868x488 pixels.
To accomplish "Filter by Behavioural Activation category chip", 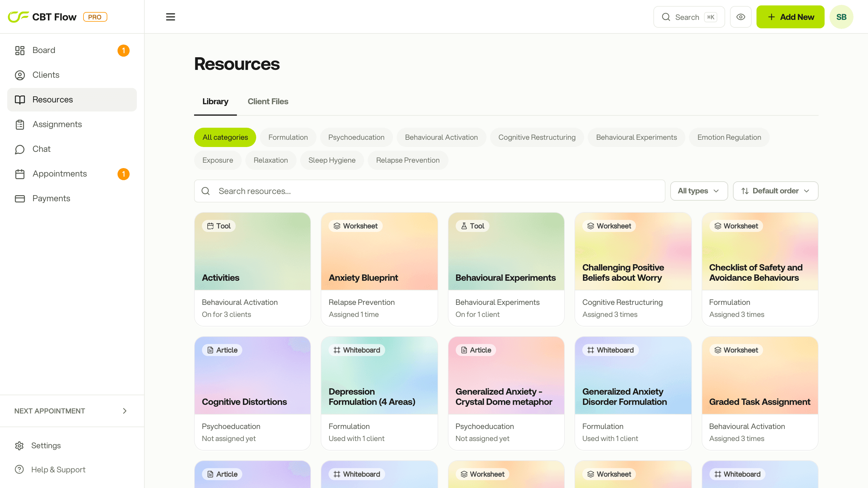I will tap(441, 137).
